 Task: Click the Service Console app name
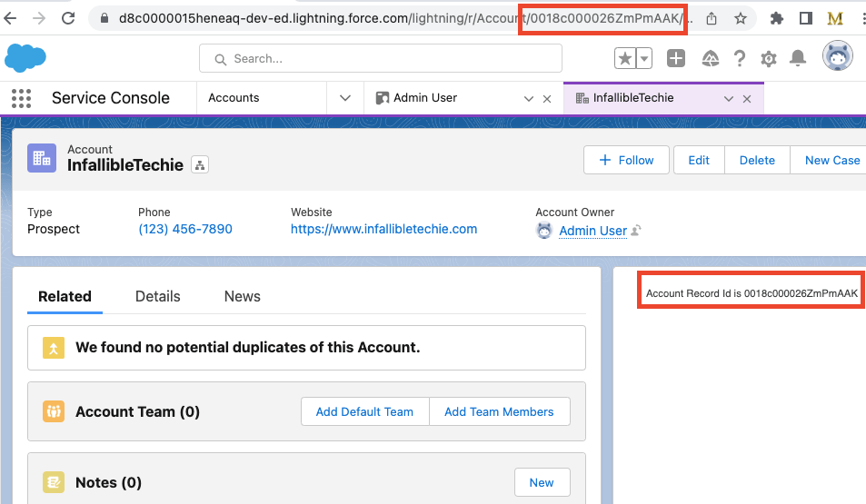[111, 98]
